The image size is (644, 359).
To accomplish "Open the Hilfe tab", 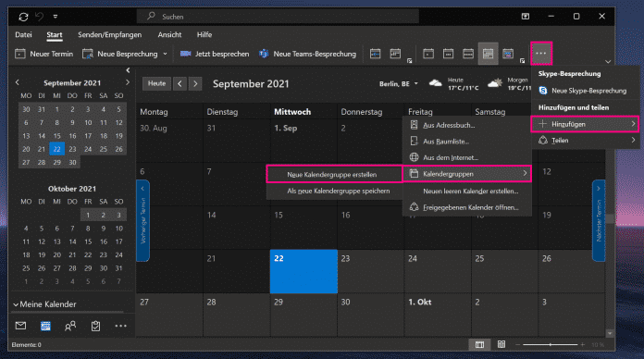I will 204,35.
